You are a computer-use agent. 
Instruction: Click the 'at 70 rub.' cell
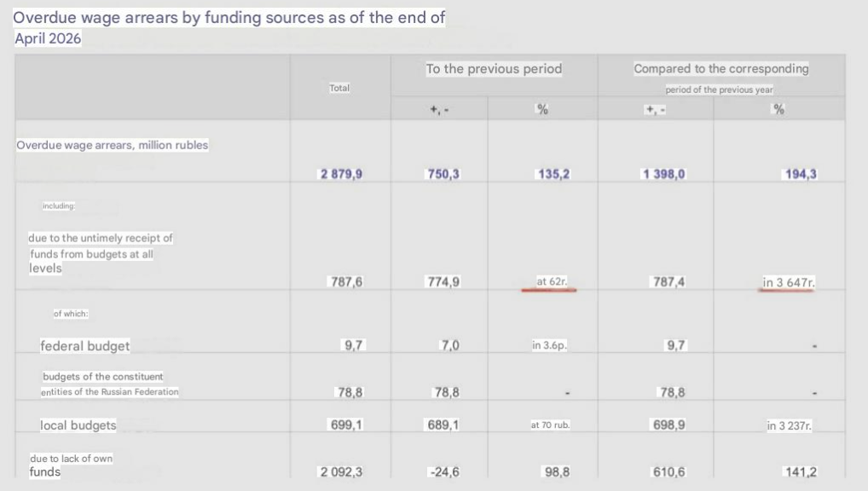click(x=550, y=425)
